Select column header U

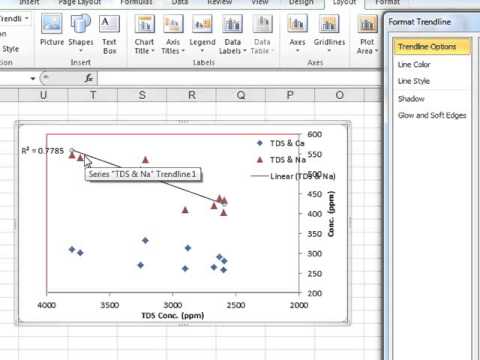43,95
